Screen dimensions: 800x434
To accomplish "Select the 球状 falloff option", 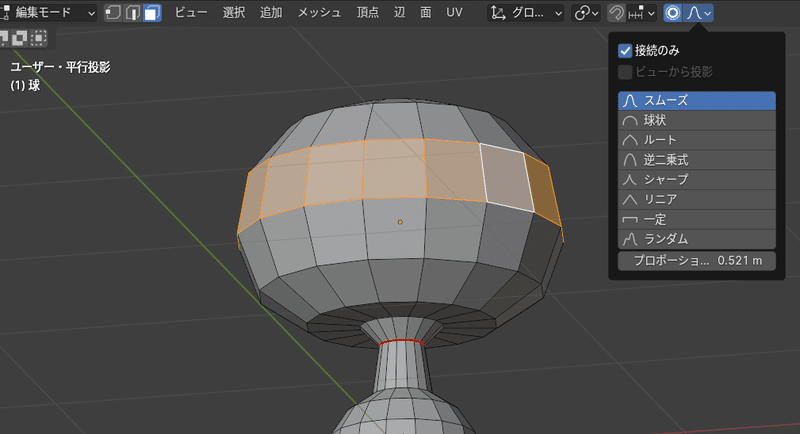I will [697, 120].
